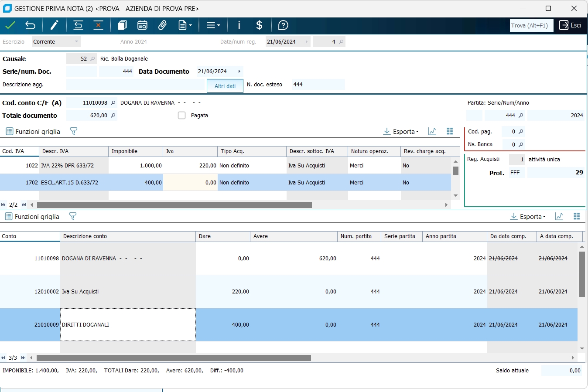Click the green checkmark confirm icon
Viewport: 588px width, 392px height.
pos(10,25)
